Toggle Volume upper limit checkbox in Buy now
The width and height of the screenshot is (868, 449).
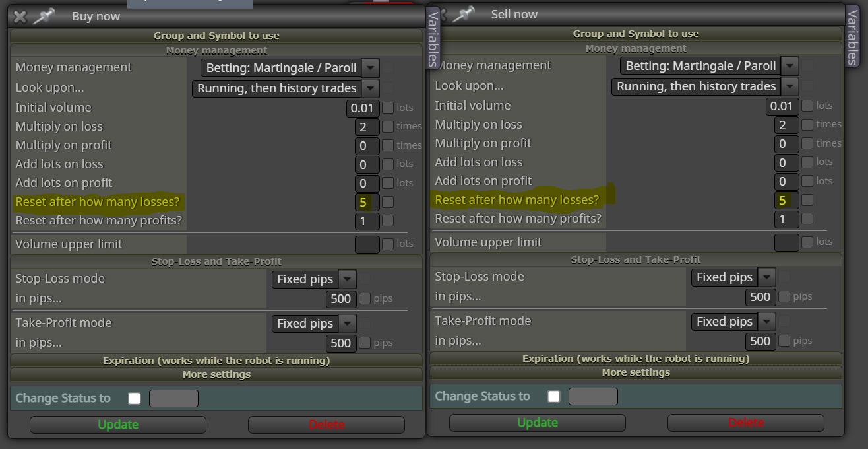pos(388,244)
